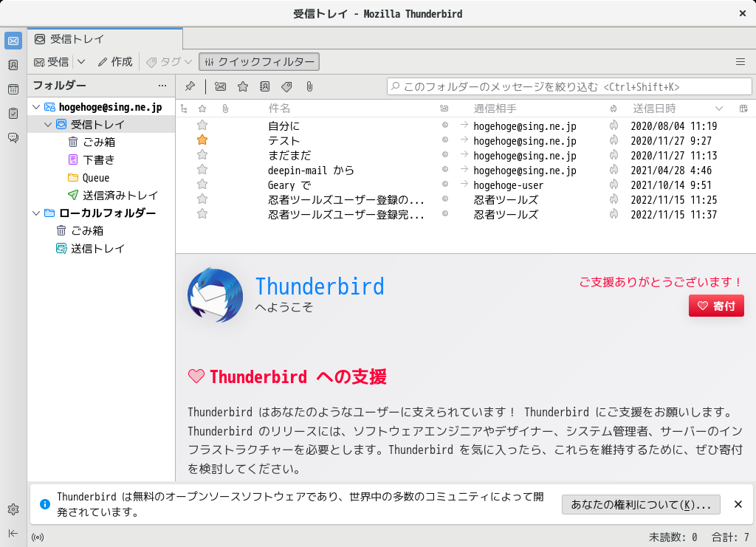Click 受信 get messages button
Screen dimensions: 756x547
tap(51, 62)
